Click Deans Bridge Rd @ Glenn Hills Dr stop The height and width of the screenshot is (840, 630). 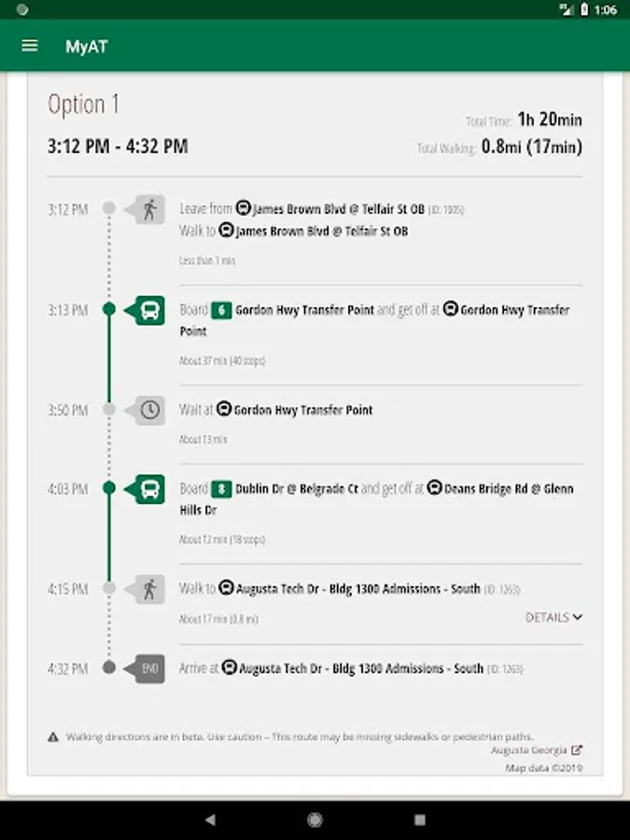point(509,489)
